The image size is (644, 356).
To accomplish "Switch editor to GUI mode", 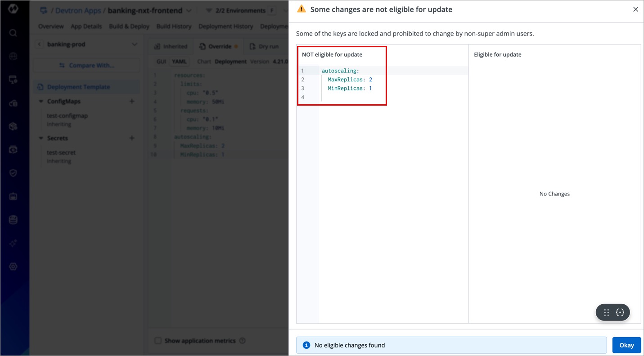I will tap(161, 62).
